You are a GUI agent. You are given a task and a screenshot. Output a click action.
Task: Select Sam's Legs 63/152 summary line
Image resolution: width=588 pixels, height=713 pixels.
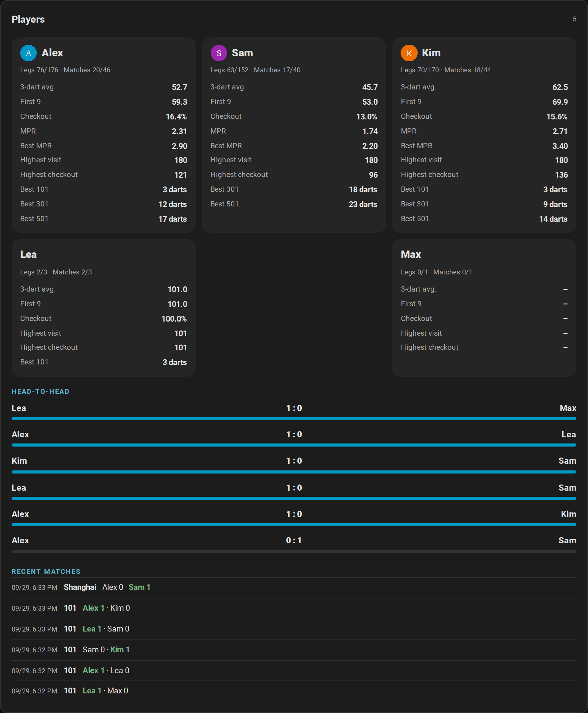tap(255, 70)
